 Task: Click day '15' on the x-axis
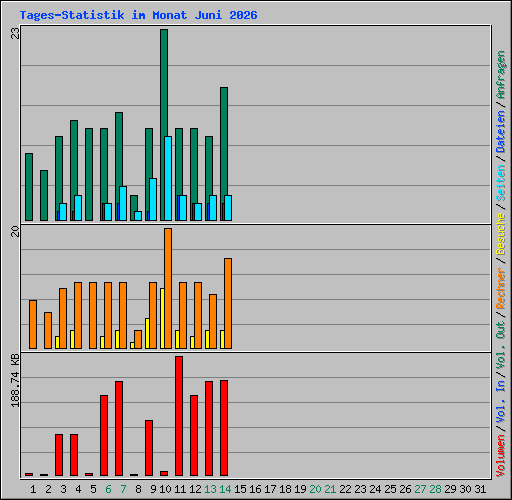tap(240, 489)
